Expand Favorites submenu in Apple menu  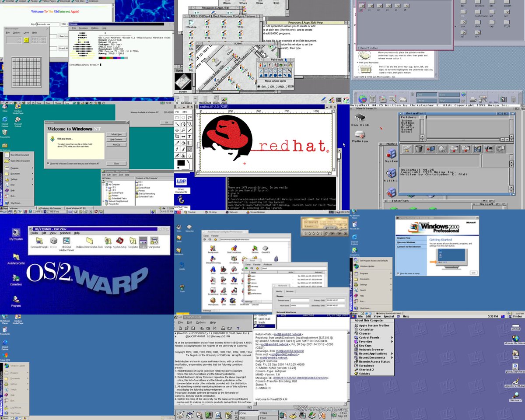(x=373, y=342)
